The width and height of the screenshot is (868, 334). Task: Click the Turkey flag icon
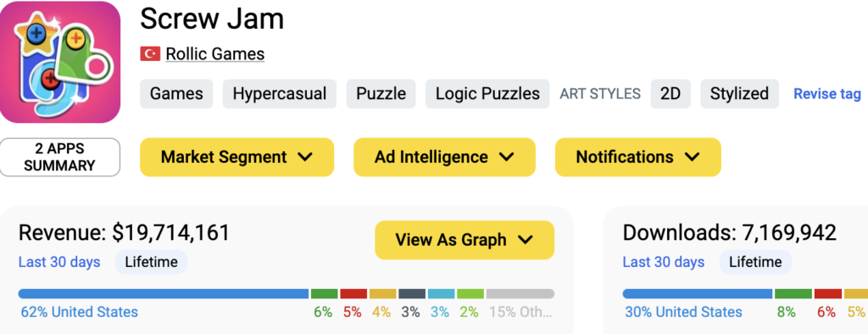point(150,53)
